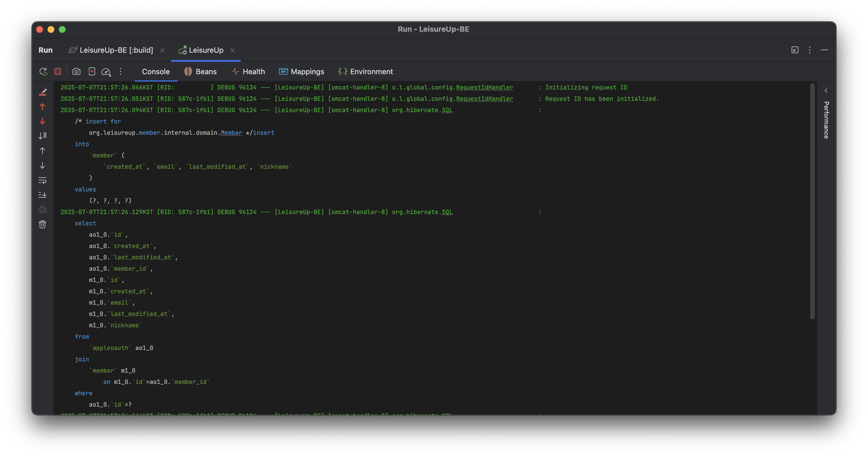Open more toolbar actions next to profiler
The height and width of the screenshot is (457, 868).
(120, 72)
